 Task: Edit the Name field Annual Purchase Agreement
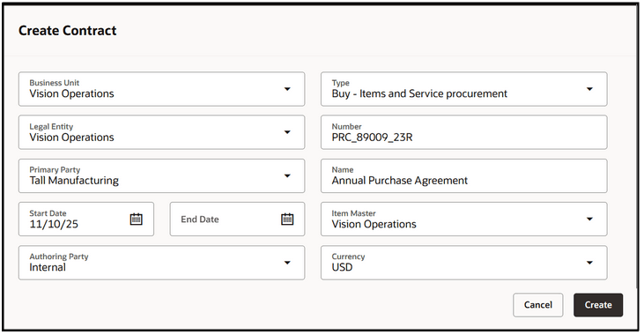click(463, 176)
